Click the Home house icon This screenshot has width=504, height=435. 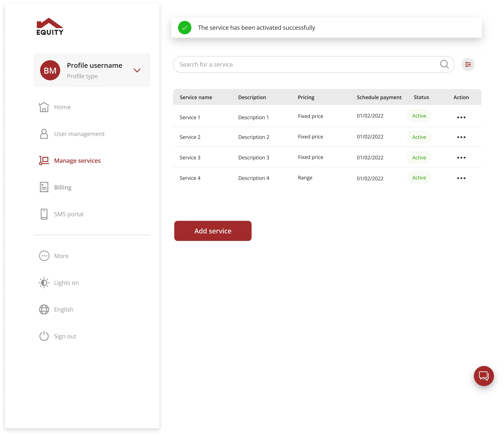44,107
